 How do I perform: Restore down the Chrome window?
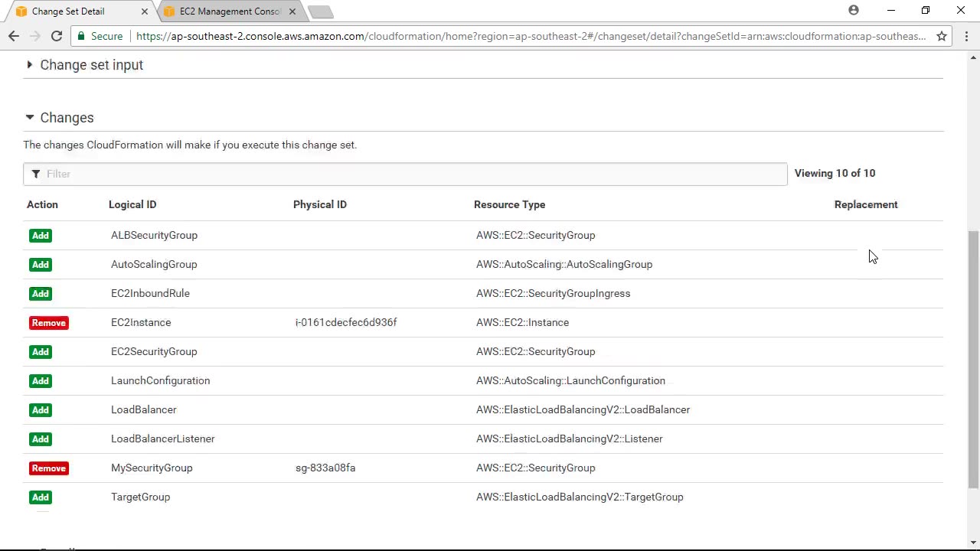(x=926, y=11)
